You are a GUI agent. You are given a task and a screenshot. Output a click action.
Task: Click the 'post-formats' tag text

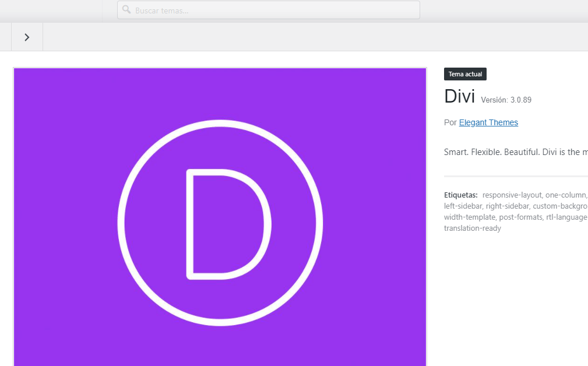pyautogui.click(x=520, y=217)
